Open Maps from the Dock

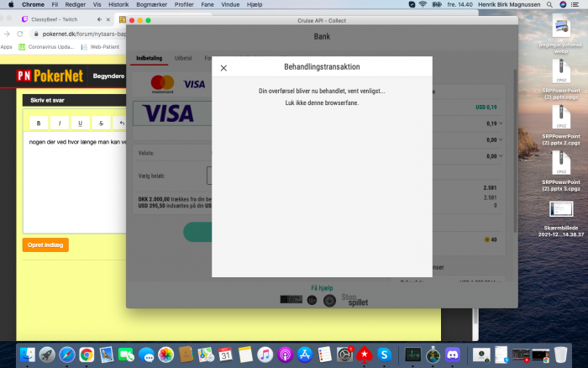pos(206,355)
